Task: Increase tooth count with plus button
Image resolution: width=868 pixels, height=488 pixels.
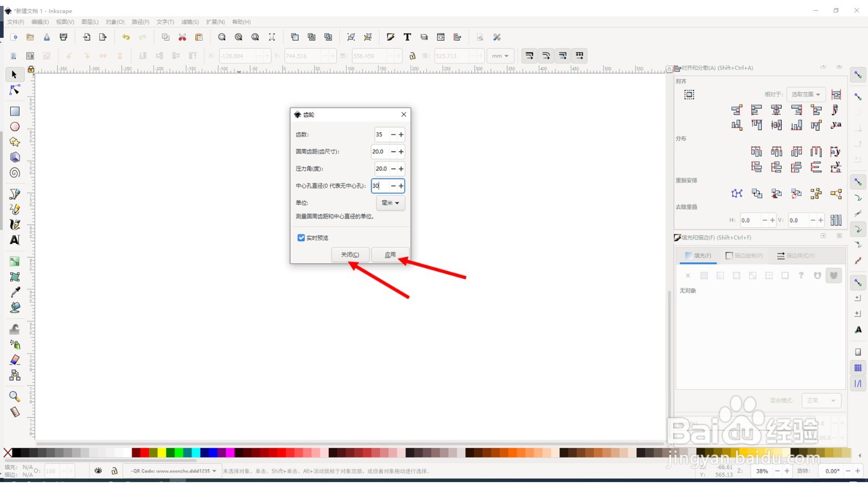Action: 401,134
